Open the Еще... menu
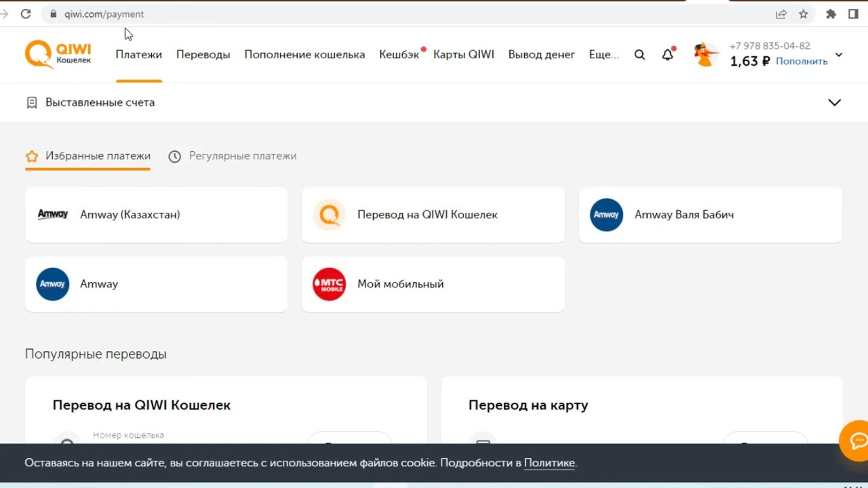Screen dimensions: 868x488 point(604,54)
